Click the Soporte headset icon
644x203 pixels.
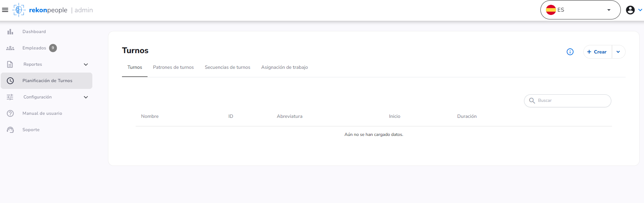[10, 130]
